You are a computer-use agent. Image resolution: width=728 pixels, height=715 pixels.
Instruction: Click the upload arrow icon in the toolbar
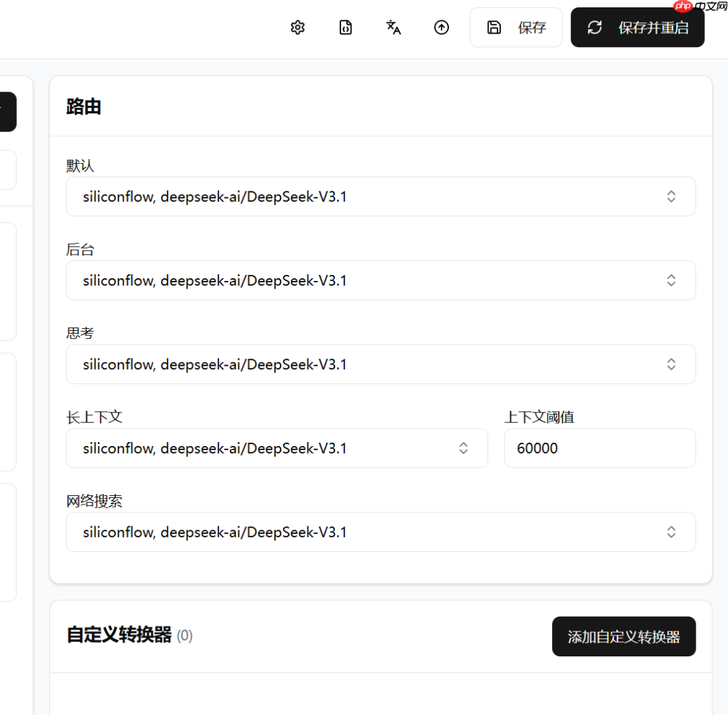[x=442, y=27]
